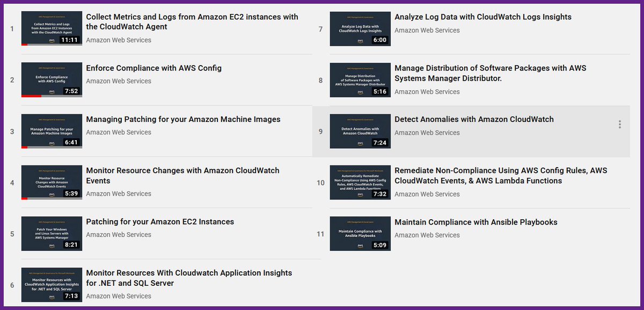Select the 5:09 duration badge
This screenshot has width=644, height=310.
(380, 245)
